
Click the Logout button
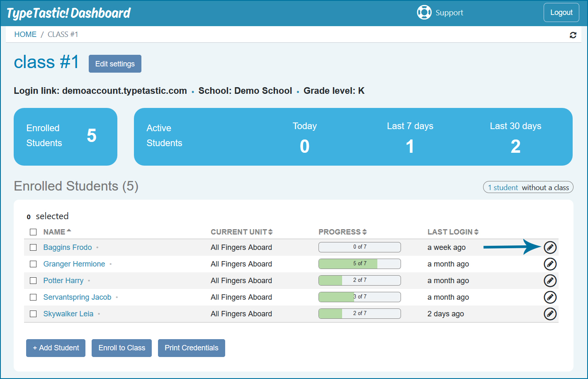561,12
